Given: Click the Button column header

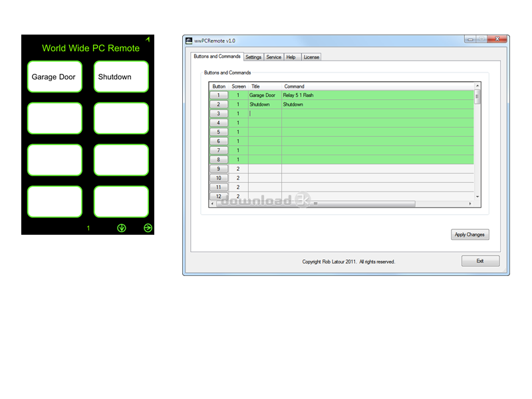Looking at the screenshot, I should (219, 86).
